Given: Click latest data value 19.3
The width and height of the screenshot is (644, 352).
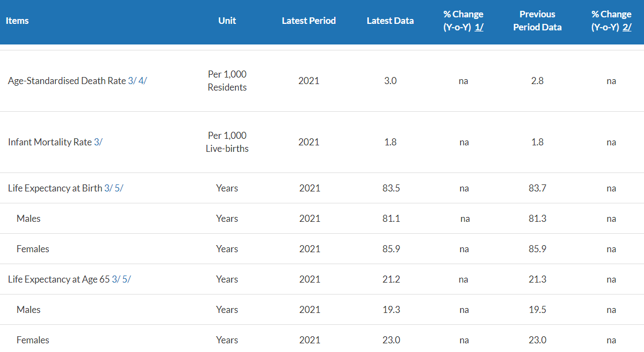Looking at the screenshot, I should pyautogui.click(x=391, y=310).
